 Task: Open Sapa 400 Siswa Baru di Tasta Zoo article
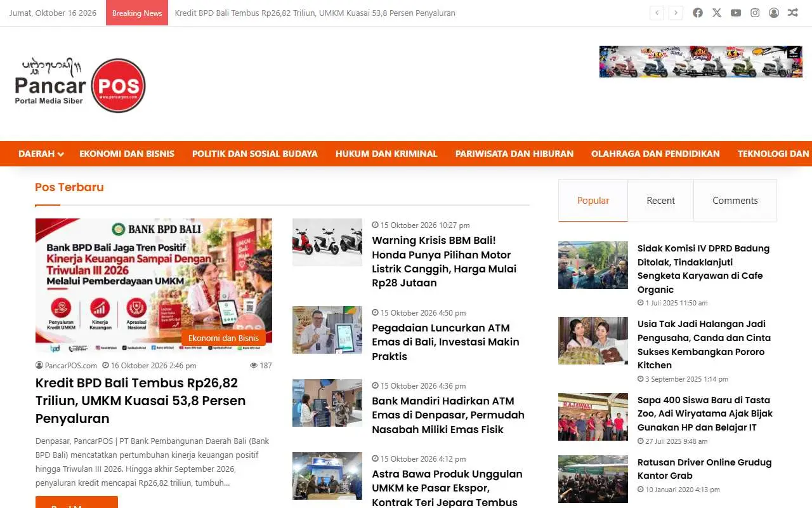[705, 413]
